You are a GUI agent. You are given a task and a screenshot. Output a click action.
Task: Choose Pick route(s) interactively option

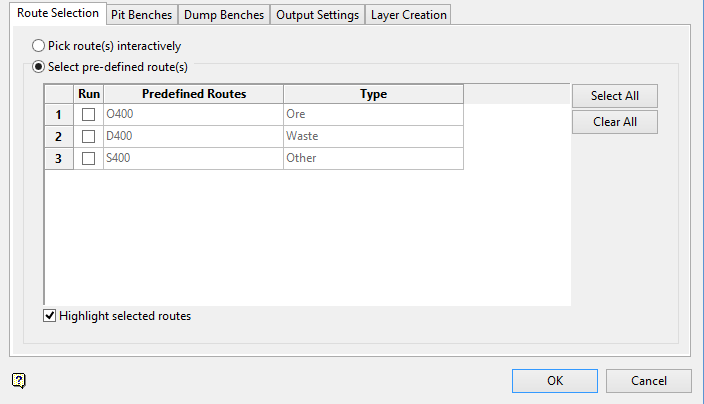coord(39,46)
